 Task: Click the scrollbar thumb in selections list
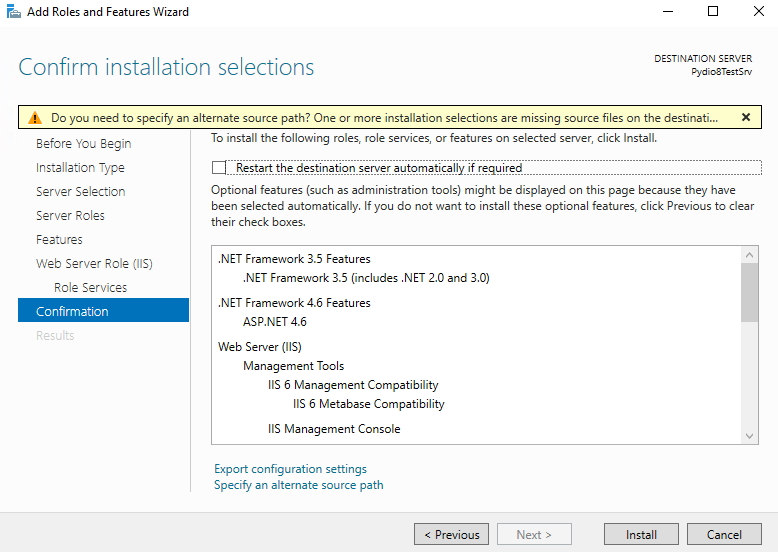[749, 293]
